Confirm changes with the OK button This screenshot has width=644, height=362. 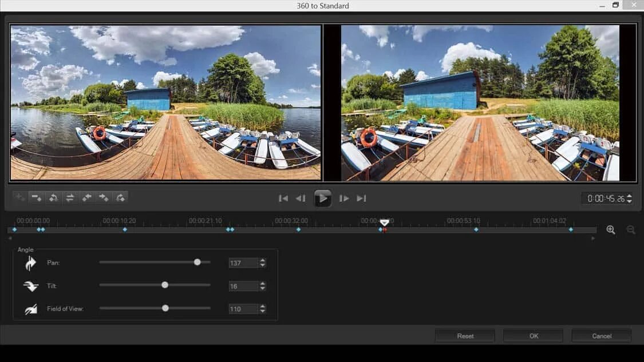(x=533, y=336)
